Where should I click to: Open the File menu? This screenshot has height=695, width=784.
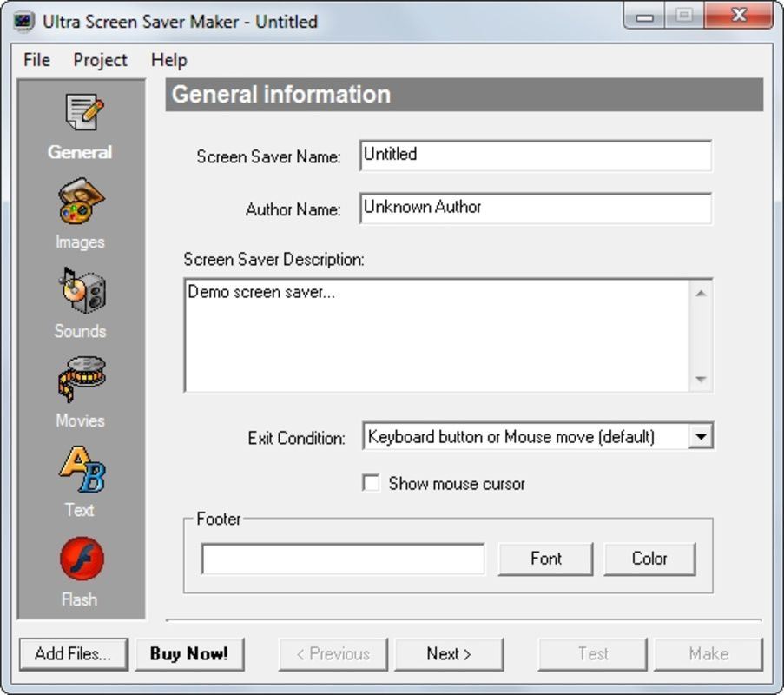point(35,59)
